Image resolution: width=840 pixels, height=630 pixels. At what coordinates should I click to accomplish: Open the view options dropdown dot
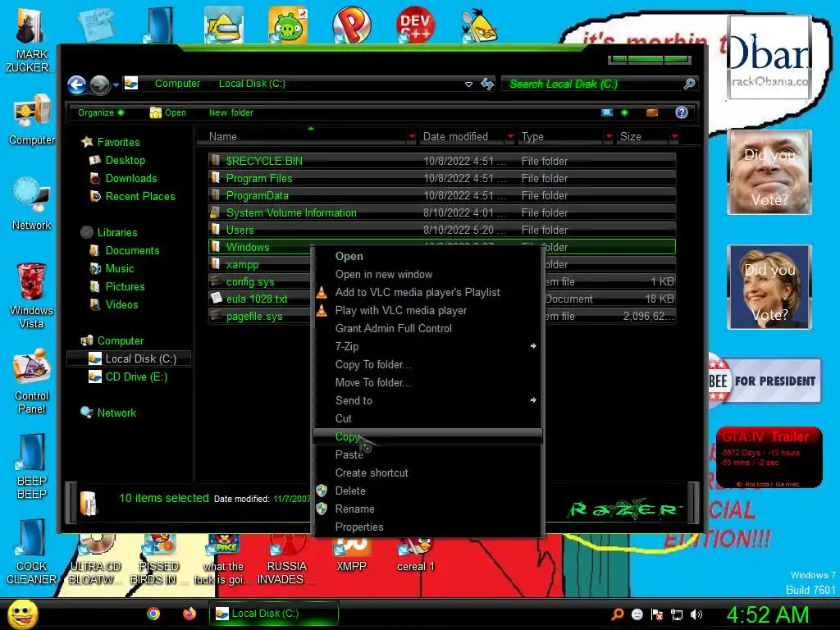624,112
